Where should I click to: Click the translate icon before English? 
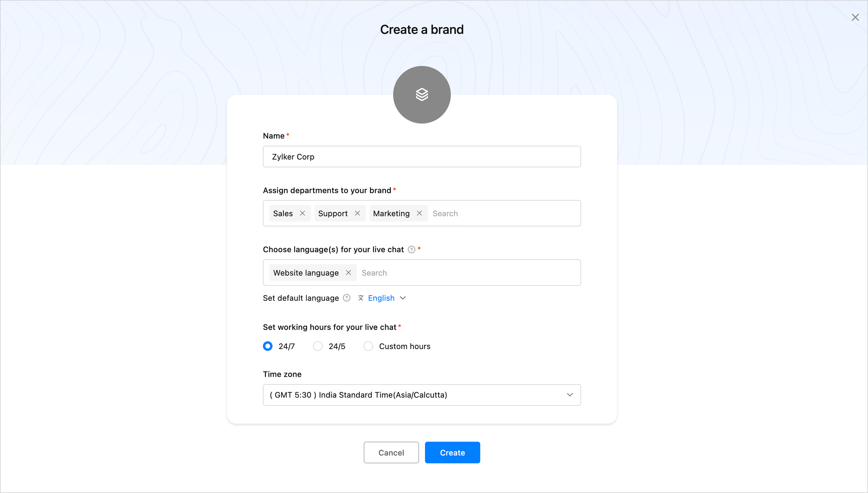(361, 298)
